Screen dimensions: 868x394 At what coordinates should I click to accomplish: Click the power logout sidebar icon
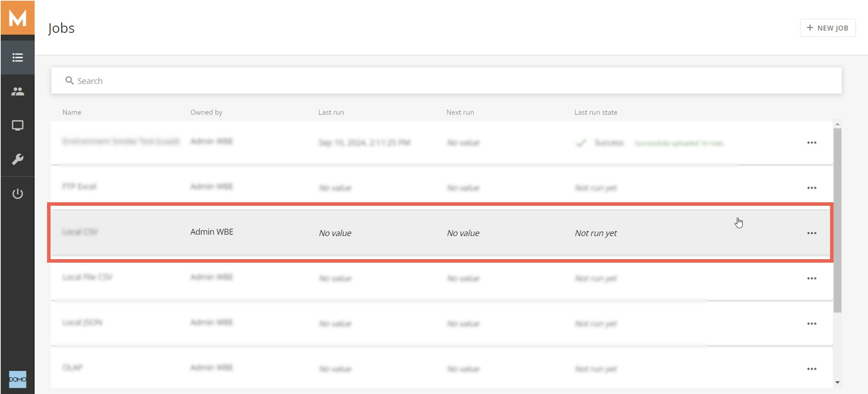coord(18,193)
